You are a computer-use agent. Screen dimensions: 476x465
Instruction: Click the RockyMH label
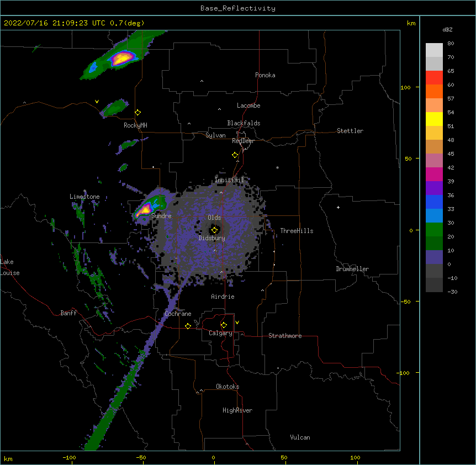click(x=135, y=125)
